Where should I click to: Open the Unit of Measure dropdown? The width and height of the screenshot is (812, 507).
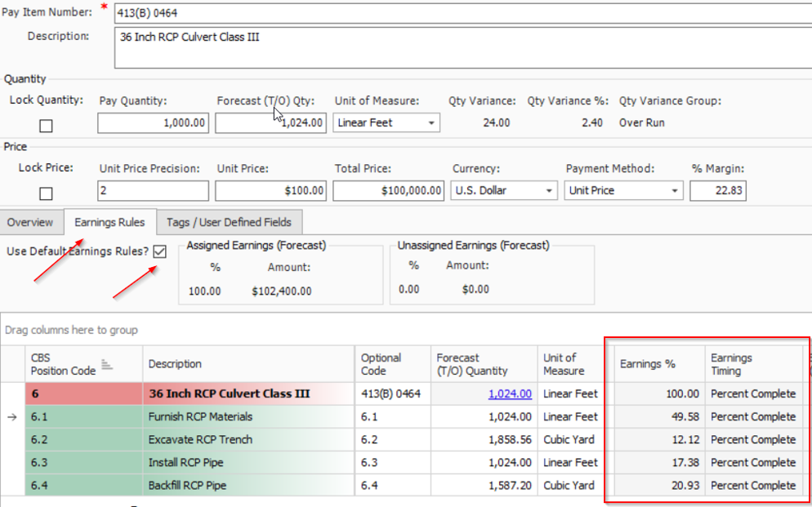(x=431, y=123)
